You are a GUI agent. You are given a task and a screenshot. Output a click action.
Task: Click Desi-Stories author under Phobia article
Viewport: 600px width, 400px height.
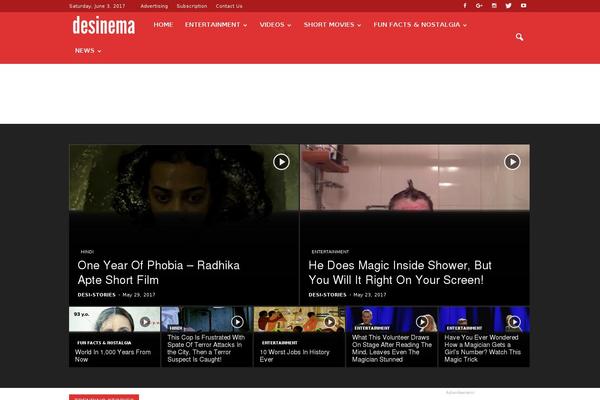pos(96,295)
